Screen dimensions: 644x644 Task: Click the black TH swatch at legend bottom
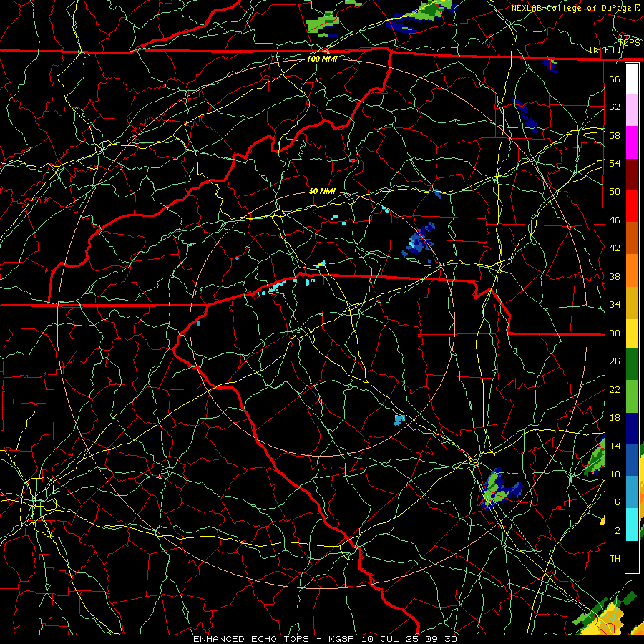pyautogui.click(x=632, y=557)
